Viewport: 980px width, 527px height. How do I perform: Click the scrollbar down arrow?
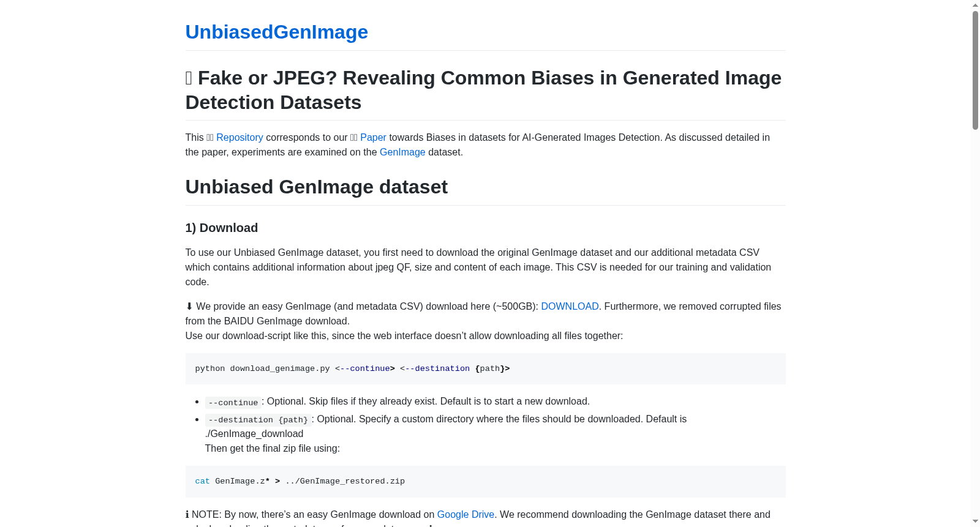[x=975, y=522]
